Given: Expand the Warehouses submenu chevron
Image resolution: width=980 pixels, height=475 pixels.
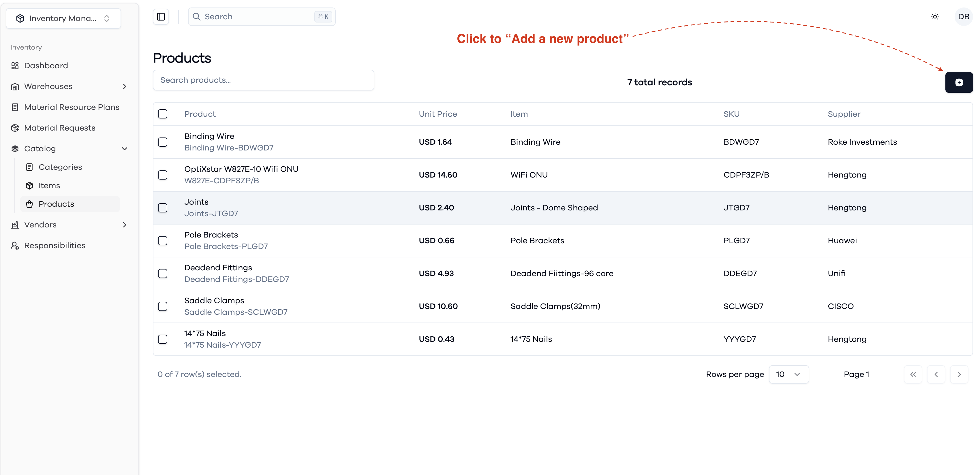Looking at the screenshot, I should pyautogui.click(x=124, y=87).
